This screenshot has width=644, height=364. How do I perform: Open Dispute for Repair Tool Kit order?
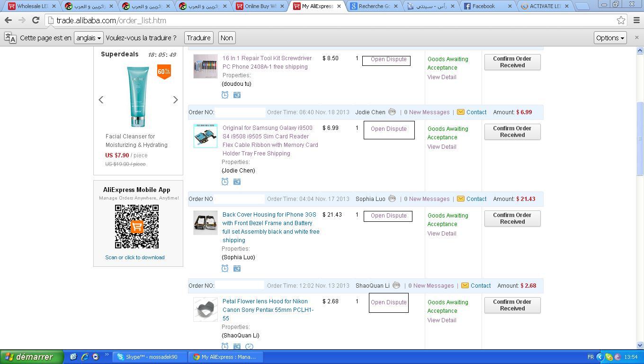click(388, 59)
